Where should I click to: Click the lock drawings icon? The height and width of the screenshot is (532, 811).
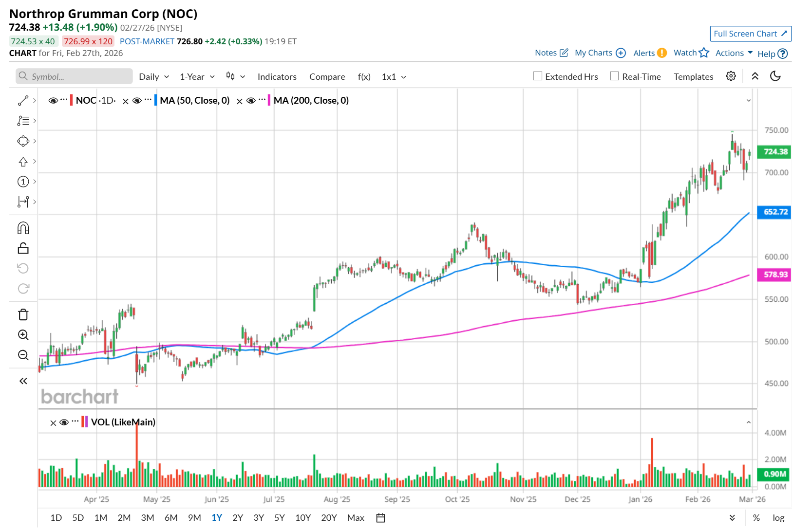pyautogui.click(x=23, y=248)
